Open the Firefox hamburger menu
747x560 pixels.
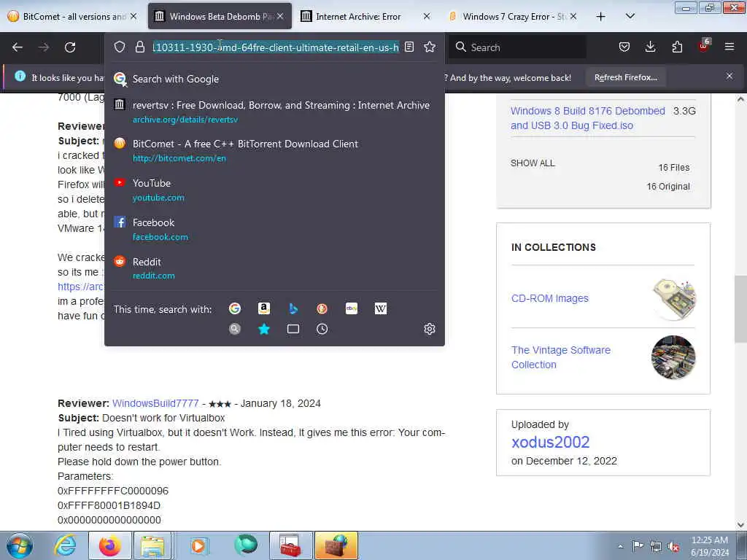(729, 47)
